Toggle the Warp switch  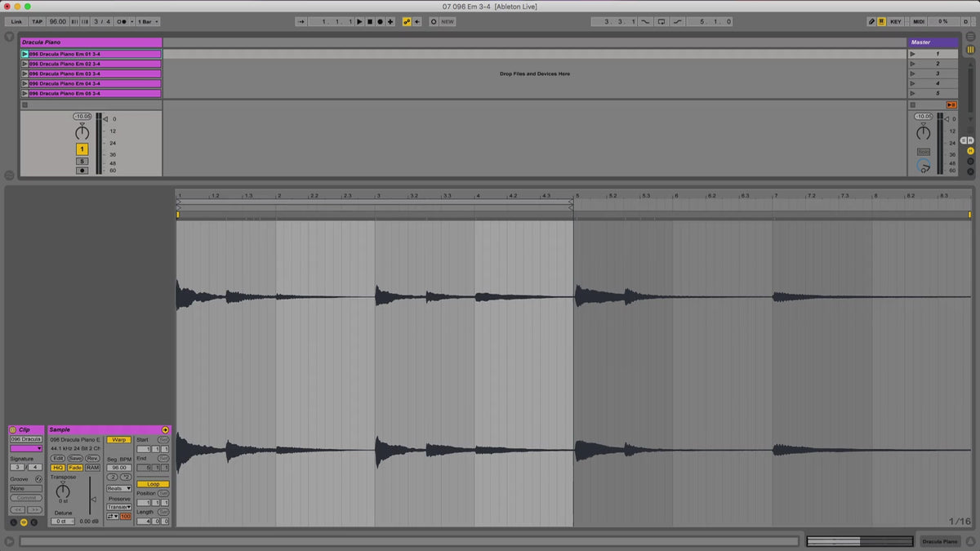point(118,439)
